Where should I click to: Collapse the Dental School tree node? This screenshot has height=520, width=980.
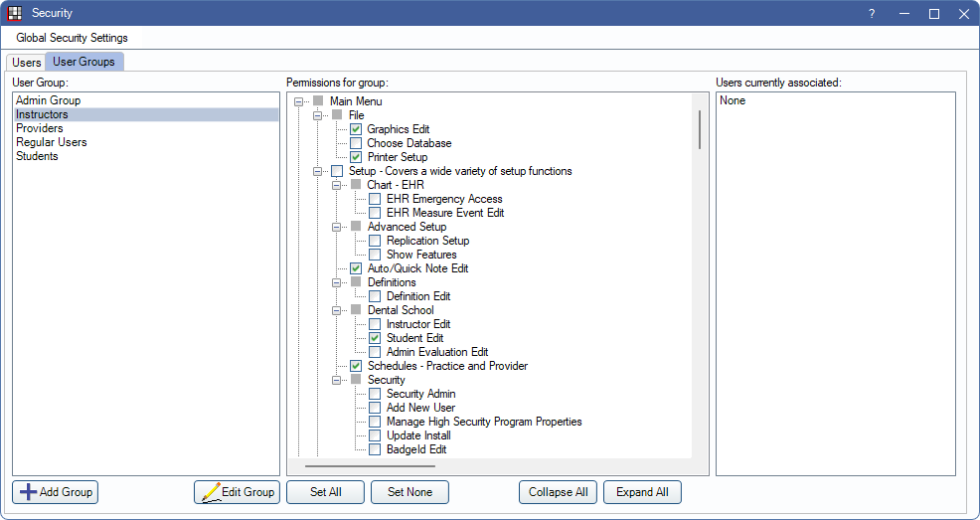click(x=337, y=310)
